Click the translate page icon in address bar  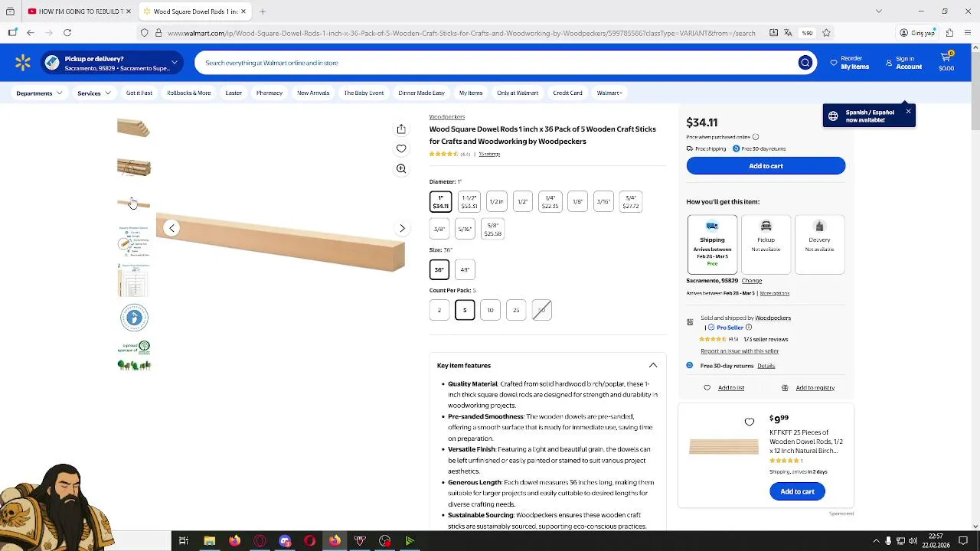pos(788,33)
